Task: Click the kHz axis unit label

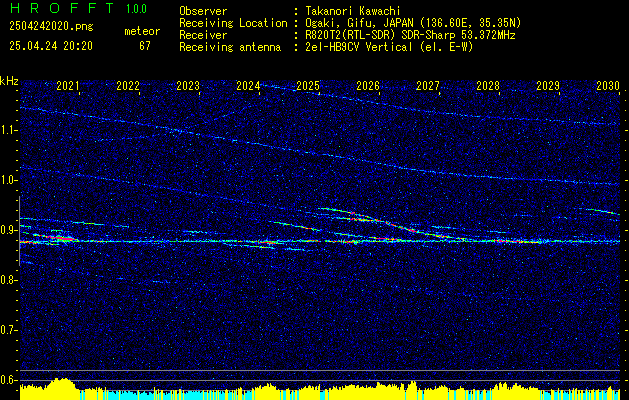Action: [9, 81]
